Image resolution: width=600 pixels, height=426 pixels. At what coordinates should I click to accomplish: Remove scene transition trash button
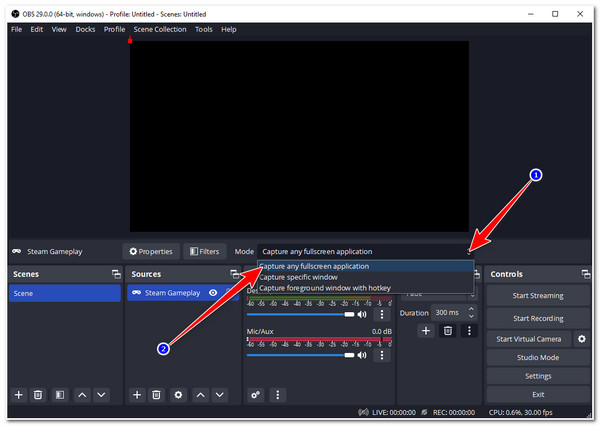[x=448, y=331]
